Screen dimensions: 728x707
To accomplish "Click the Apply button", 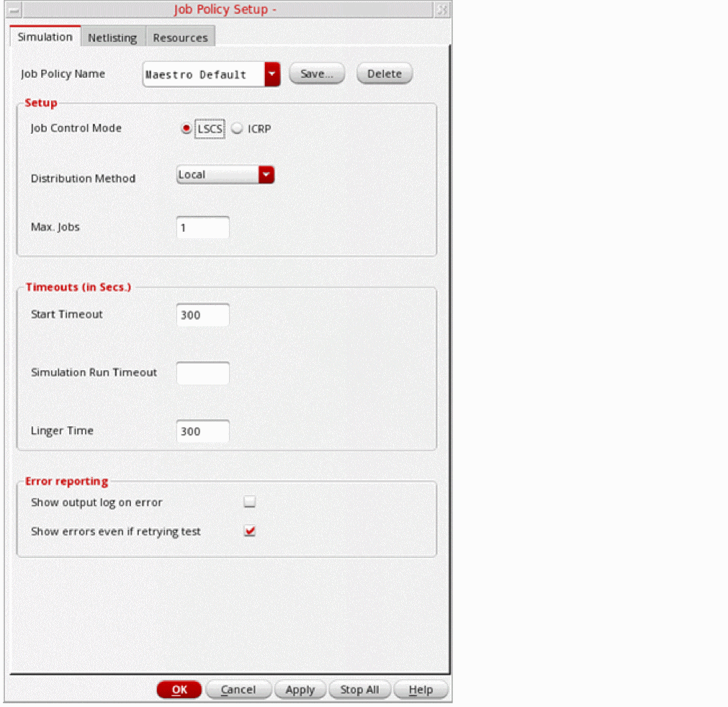I will point(300,689).
